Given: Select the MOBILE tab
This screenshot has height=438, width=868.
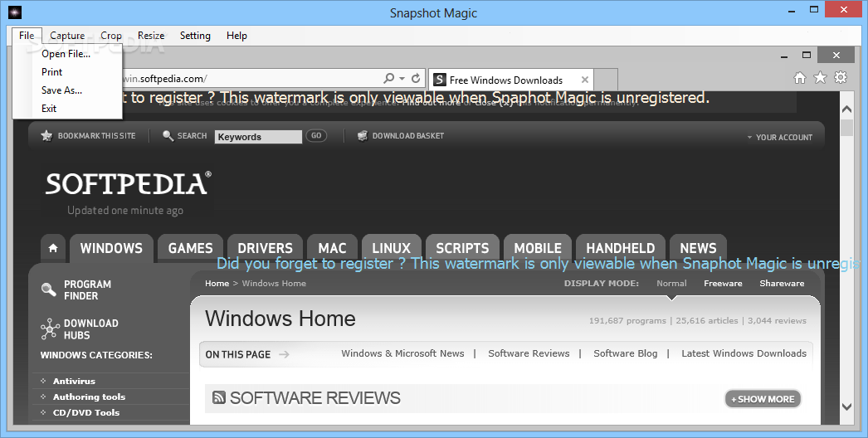Looking at the screenshot, I should [538, 248].
